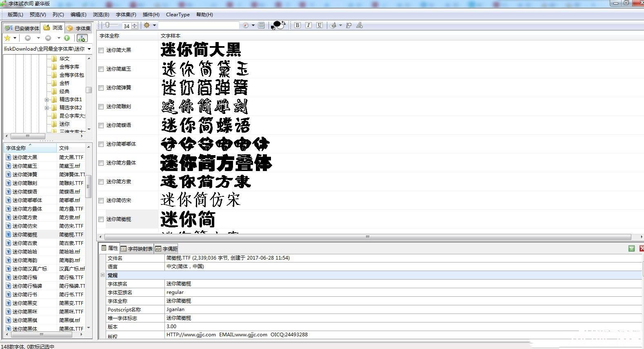Toggle bold formatting
The image size is (644, 349).
point(298,25)
